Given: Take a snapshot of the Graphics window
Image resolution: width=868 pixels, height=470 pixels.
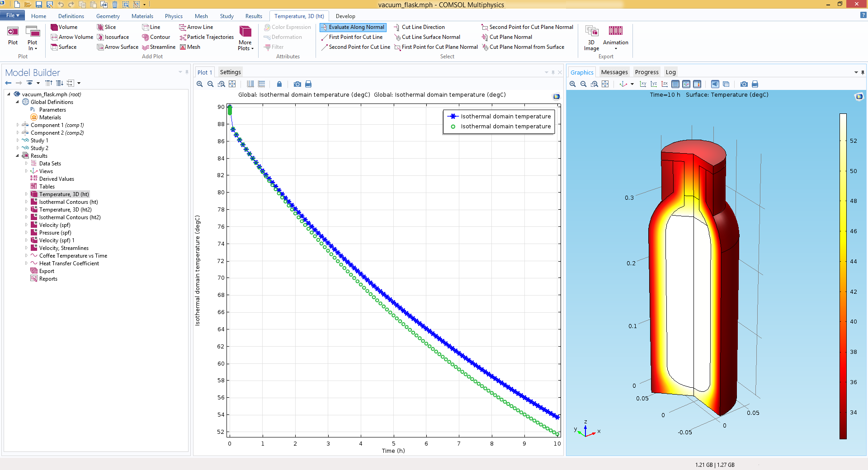Looking at the screenshot, I should [x=744, y=84].
